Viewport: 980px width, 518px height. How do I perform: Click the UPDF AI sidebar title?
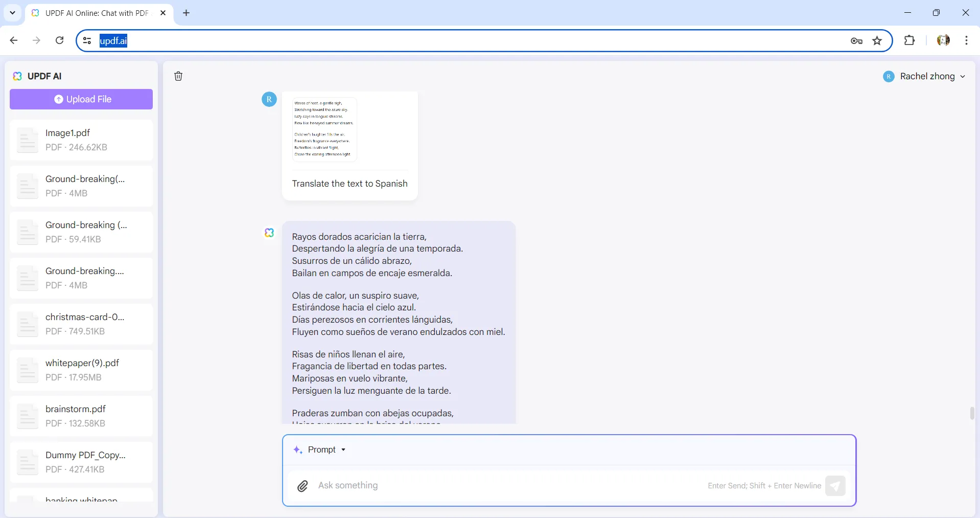coord(44,76)
